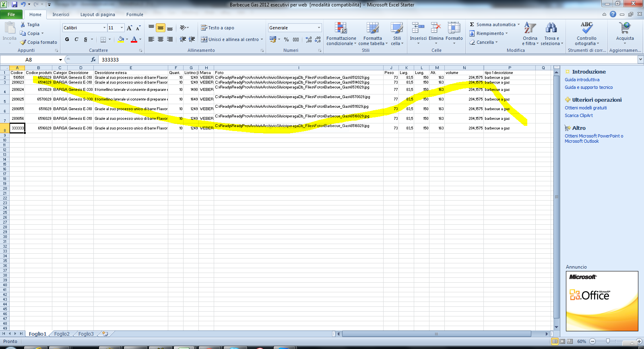Increase decimal places icon
Screen dimensions: 644x349
click(309, 39)
